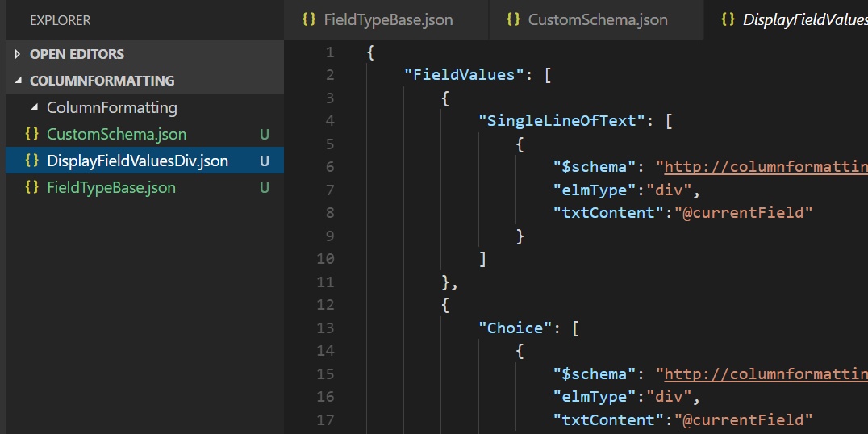
Task: Click line number 4 in the gutter
Action: point(330,121)
